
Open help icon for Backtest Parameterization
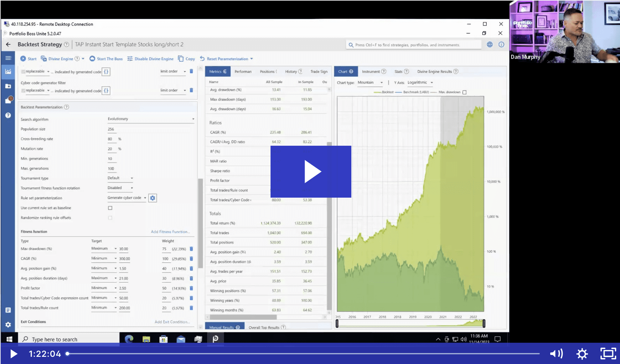tap(66, 107)
